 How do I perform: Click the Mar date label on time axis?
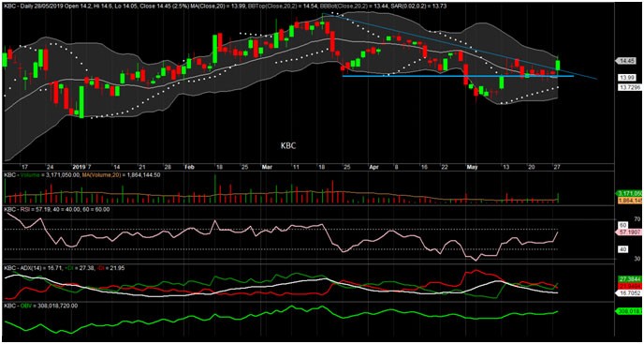(x=267, y=168)
